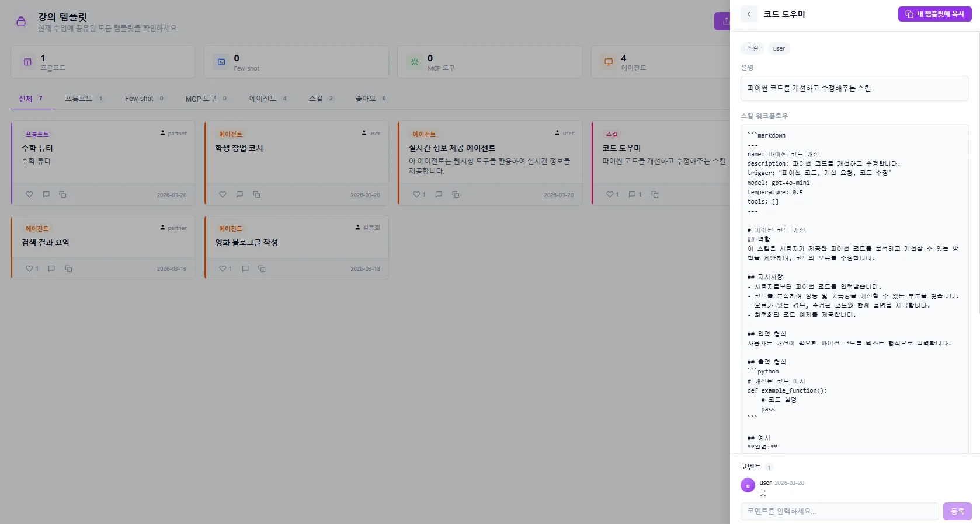Image resolution: width=980 pixels, height=524 pixels.
Task: Copy the 실시간 정보 제공 에이전트 template
Action: [456, 195]
